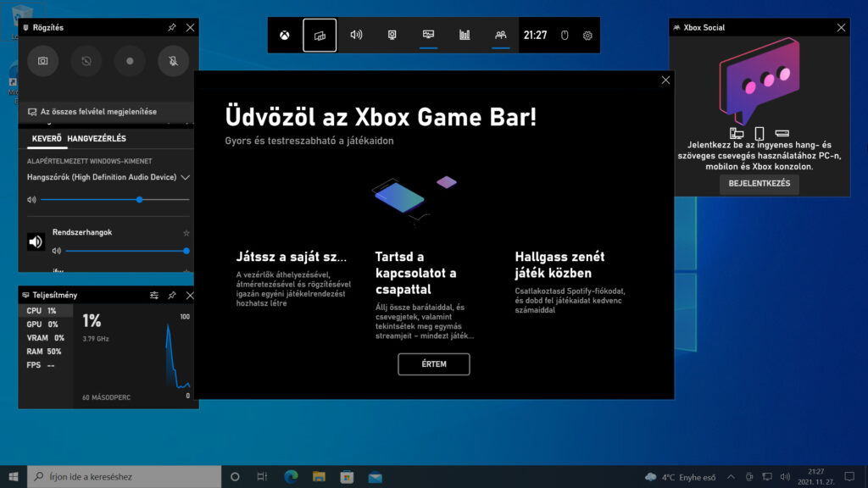Close the Xbox Social widget
This screenshot has height=488, width=868.
(841, 27)
